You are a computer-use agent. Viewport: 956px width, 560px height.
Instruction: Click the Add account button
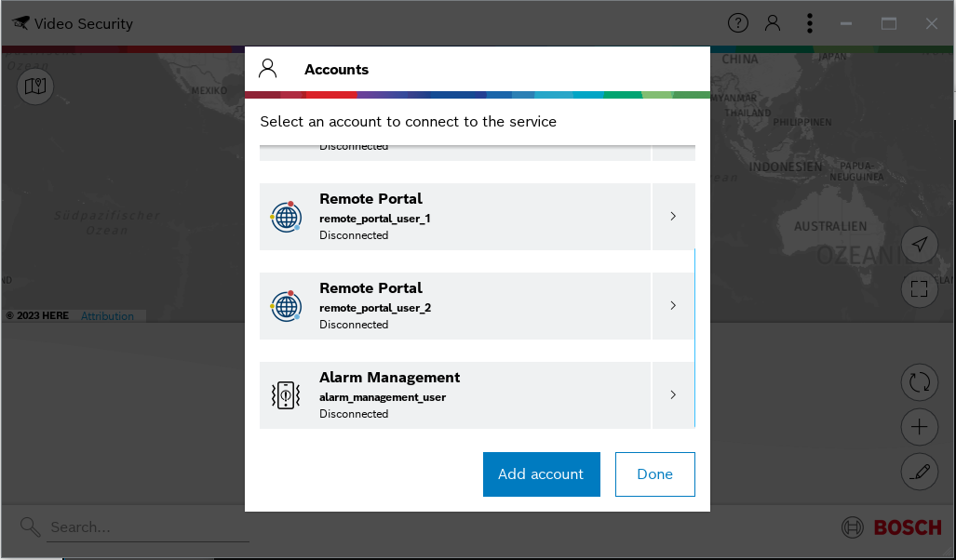click(541, 474)
